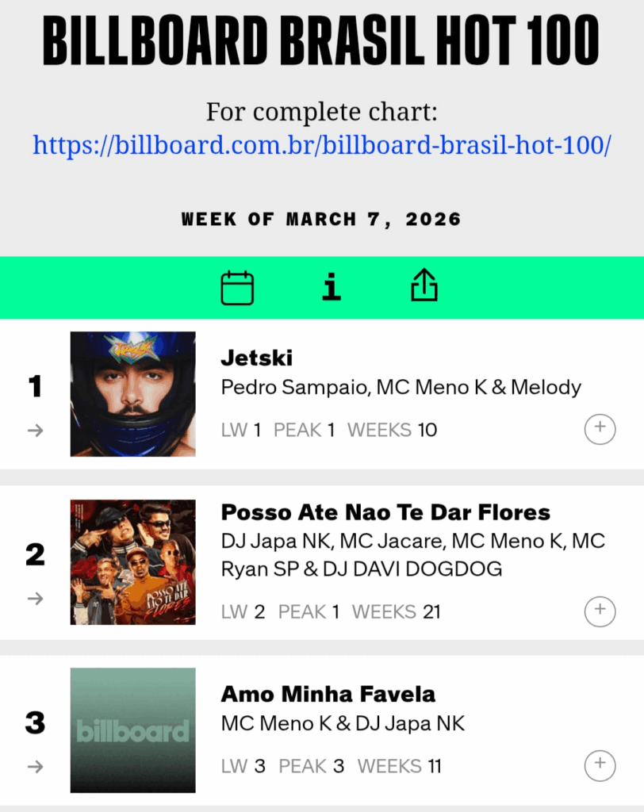This screenshot has width=644, height=812.
Task: Open the billboard.com.br Hot 100 link
Action: pyautogui.click(x=321, y=145)
